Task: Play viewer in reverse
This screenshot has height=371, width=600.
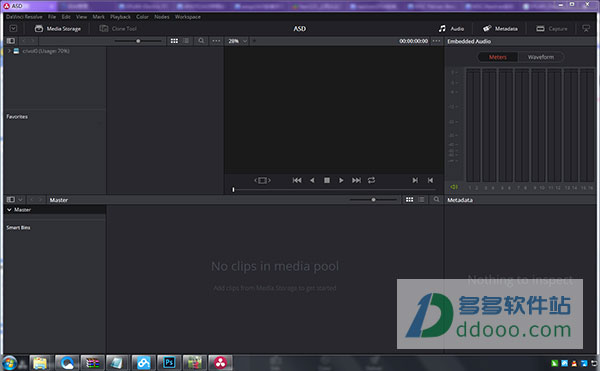Action: (x=312, y=180)
